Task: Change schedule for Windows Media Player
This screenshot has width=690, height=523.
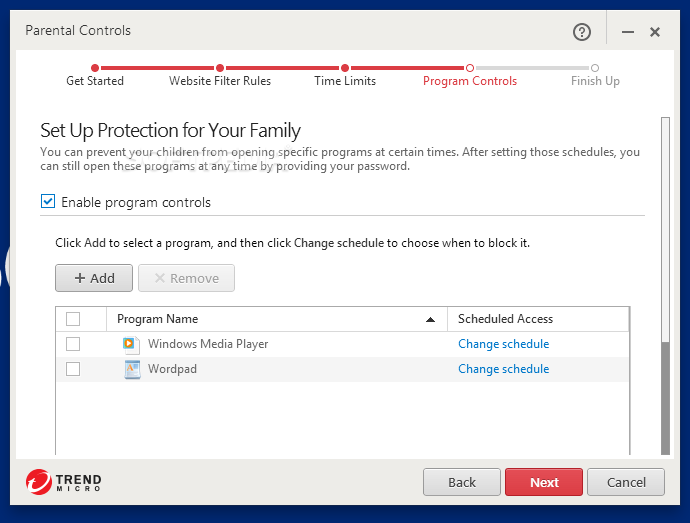Action: [503, 344]
